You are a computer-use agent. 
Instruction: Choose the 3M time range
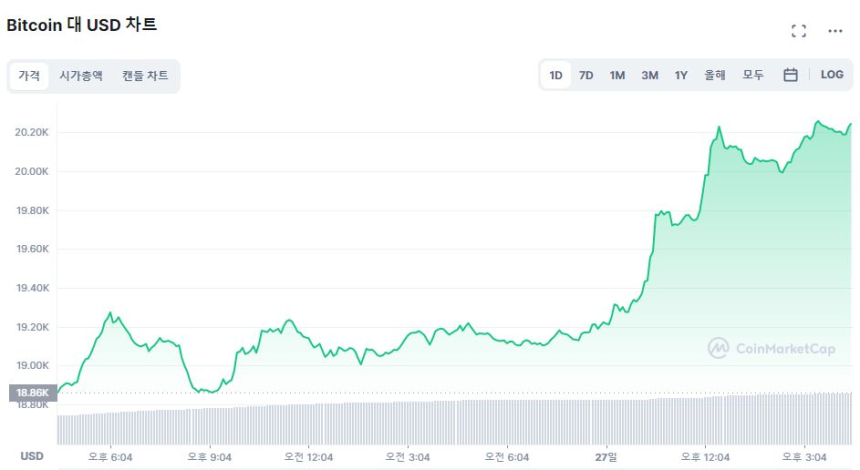click(x=649, y=75)
